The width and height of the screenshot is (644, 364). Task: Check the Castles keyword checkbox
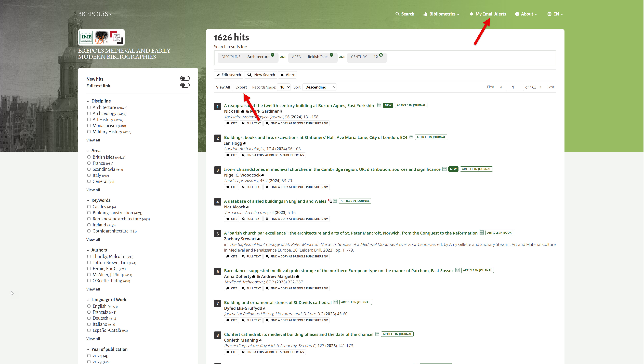tap(89, 207)
